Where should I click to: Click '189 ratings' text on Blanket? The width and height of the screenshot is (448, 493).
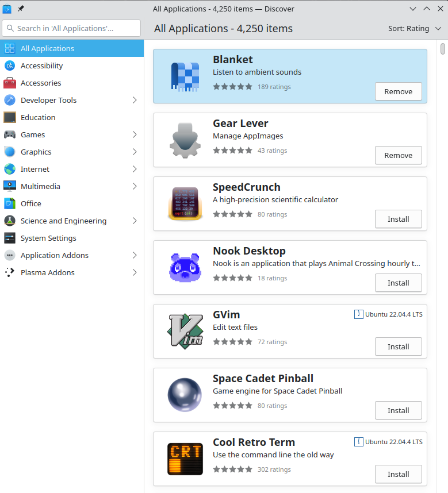[x=274, y=87]
